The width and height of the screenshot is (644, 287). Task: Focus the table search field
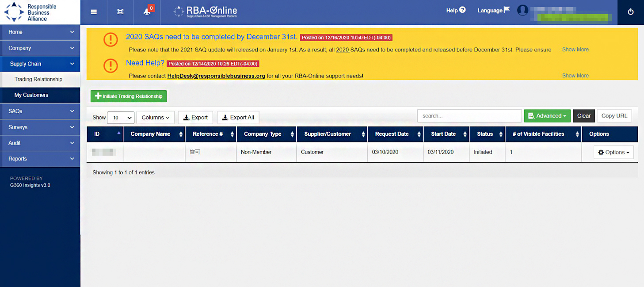coord(469,116)
